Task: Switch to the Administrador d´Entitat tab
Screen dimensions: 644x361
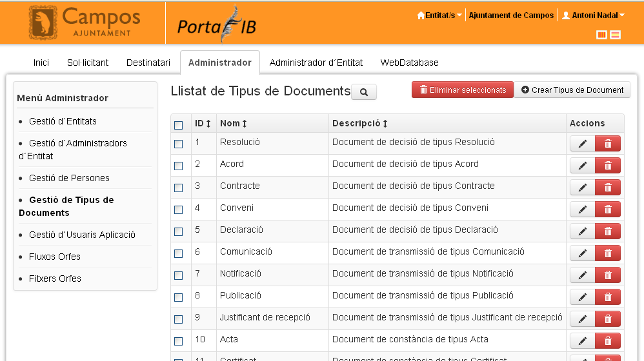Action: point(316,63)
